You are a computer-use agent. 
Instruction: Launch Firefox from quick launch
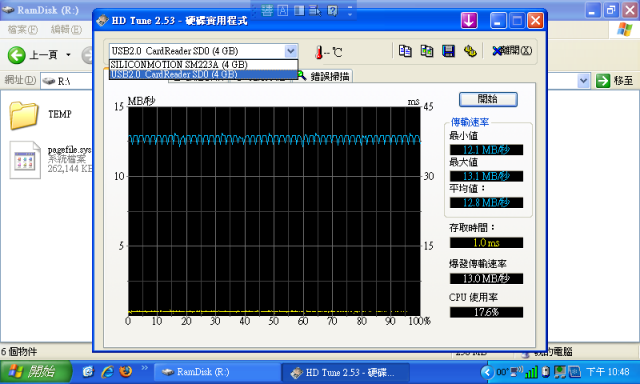(x=126, y=372)
